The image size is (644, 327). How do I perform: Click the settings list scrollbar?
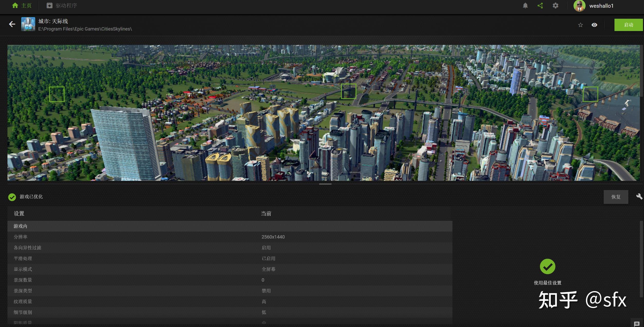tap(641, 259)
